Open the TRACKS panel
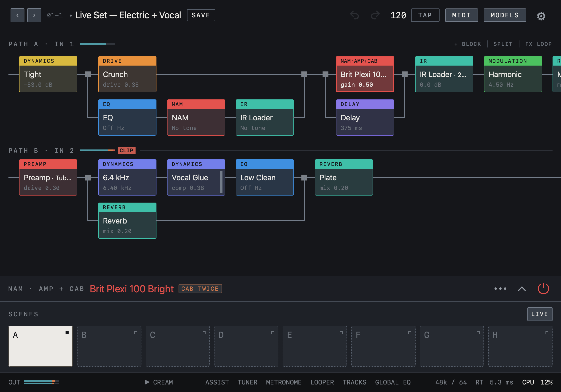 355,382
